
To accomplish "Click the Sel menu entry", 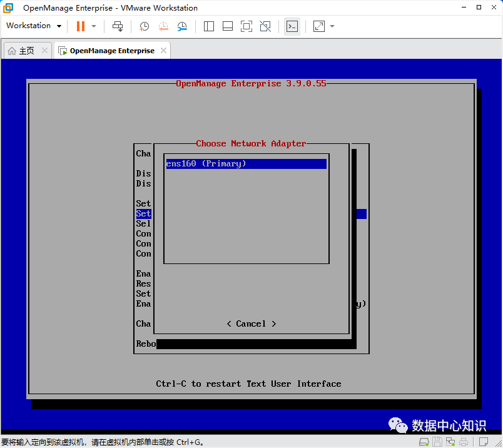I will 143,223.
